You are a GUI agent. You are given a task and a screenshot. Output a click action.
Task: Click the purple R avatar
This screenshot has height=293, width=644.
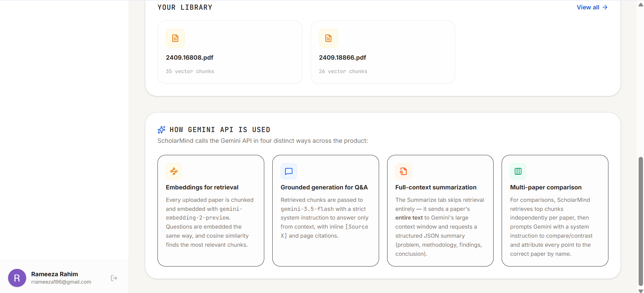(17, 278)
